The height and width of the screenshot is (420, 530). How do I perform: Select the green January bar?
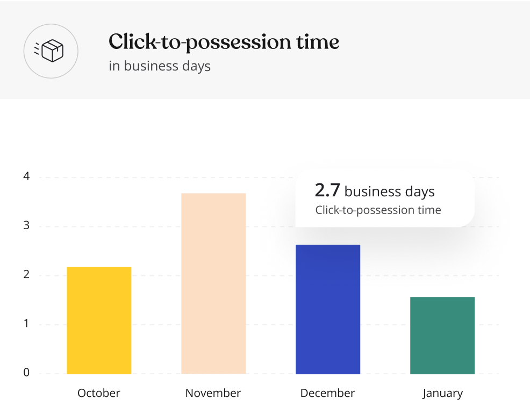[442, 336]
